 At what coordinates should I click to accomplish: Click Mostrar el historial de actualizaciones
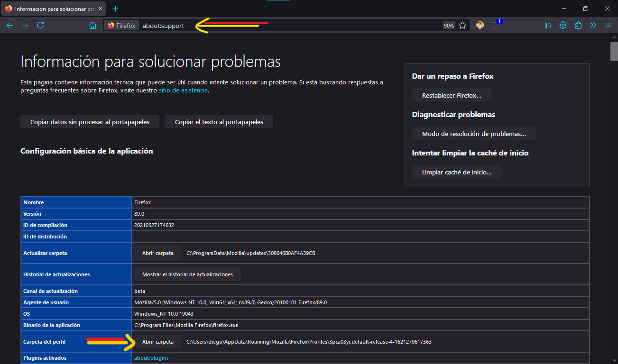[x=187, y=274]
